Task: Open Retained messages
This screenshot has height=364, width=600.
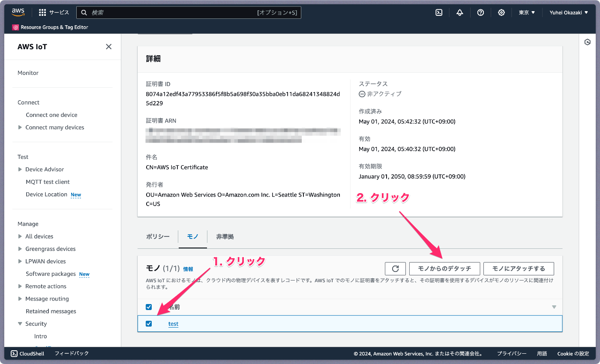Action: (51, 311)
